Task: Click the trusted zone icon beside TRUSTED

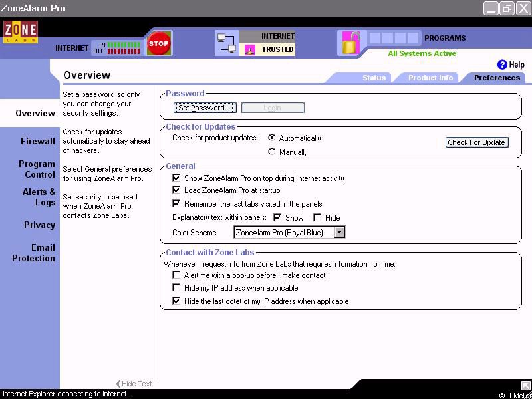Action: pyautogui.click(x=250, y=50)
